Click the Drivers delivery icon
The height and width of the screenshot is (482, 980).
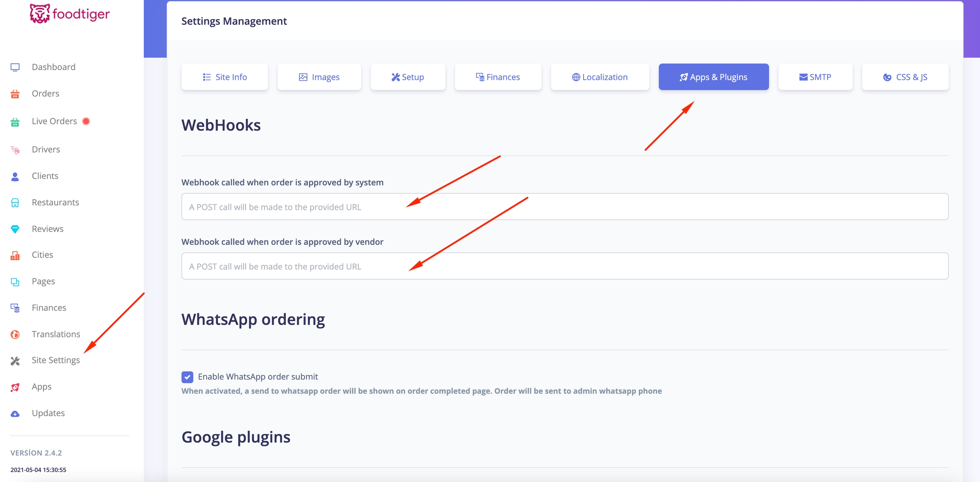point(15,150)
